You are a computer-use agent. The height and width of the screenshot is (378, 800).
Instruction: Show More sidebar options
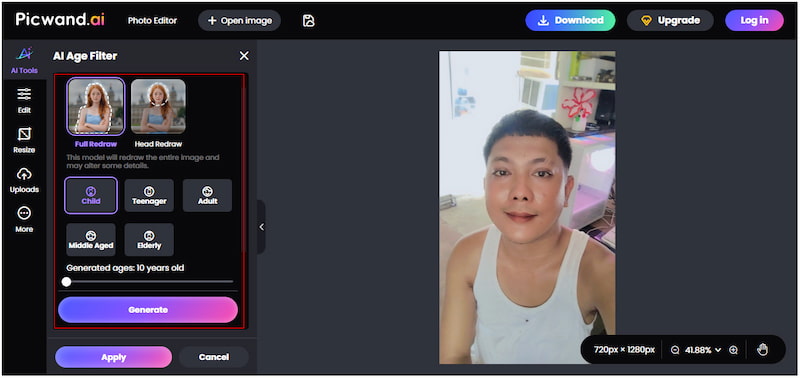24,220
